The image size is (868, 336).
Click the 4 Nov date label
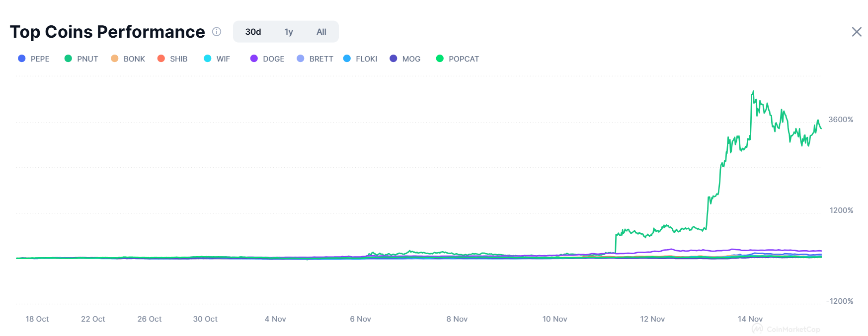(275, 319)
